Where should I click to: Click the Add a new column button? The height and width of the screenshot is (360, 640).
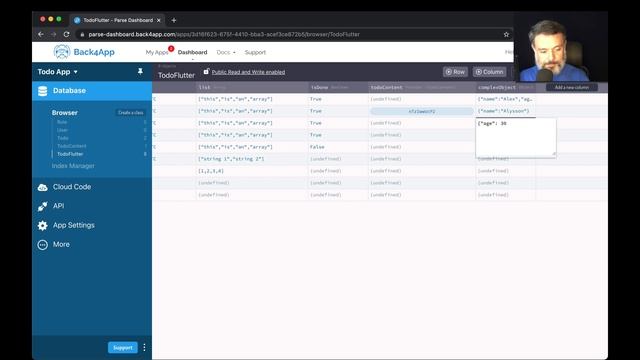[x=571, y=87]
